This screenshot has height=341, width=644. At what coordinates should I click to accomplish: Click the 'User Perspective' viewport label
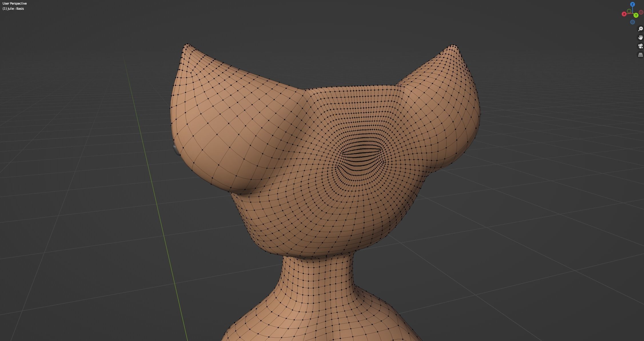coord(15,3)
